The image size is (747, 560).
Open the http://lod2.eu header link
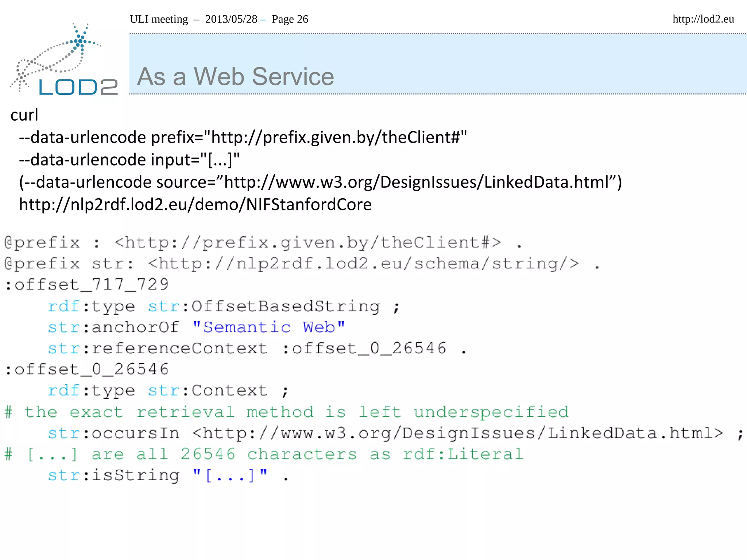pos(703,19)
